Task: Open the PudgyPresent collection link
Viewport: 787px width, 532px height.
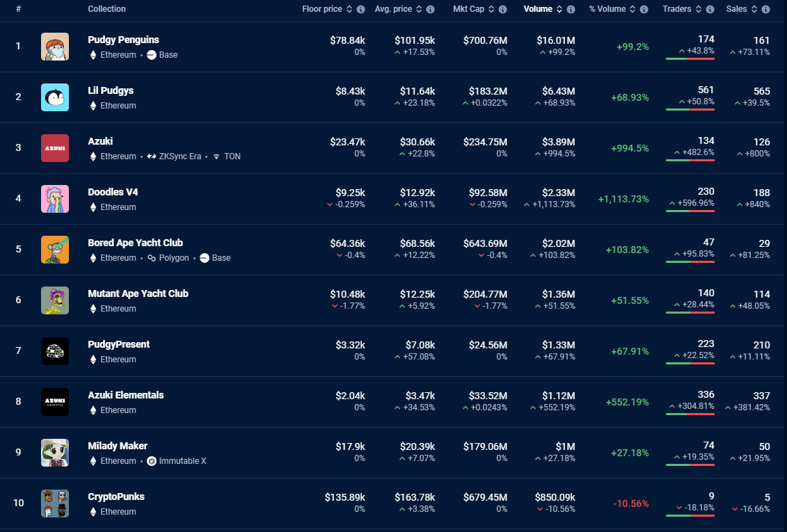Action: pyautogui.click(x=119, y=344)
